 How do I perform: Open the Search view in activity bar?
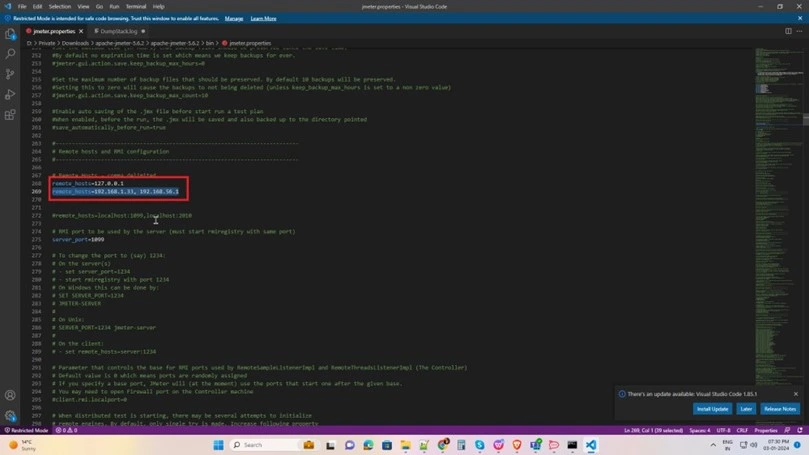pyautogui.click(x=10, y=54)
